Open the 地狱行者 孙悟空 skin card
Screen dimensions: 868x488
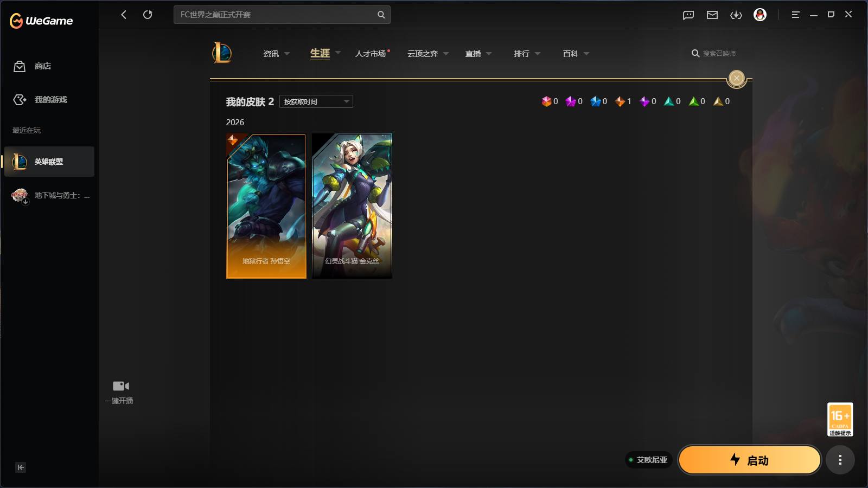point(266,207)
